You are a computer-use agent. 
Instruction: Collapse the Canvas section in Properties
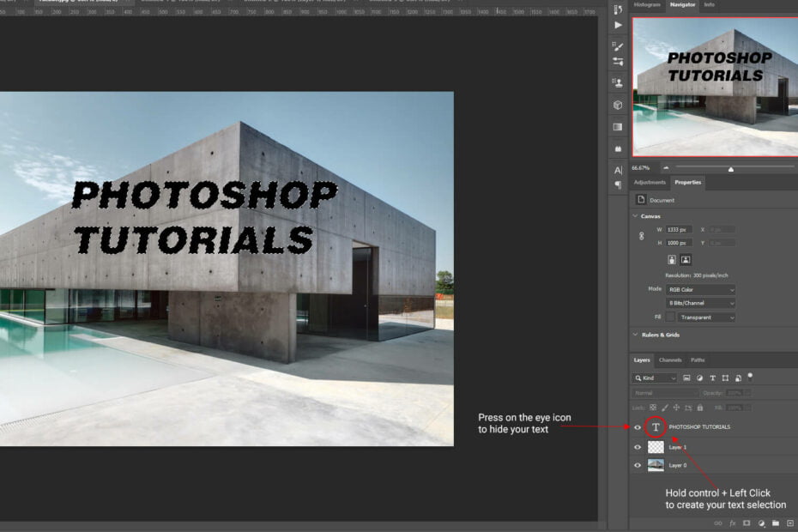635,216
